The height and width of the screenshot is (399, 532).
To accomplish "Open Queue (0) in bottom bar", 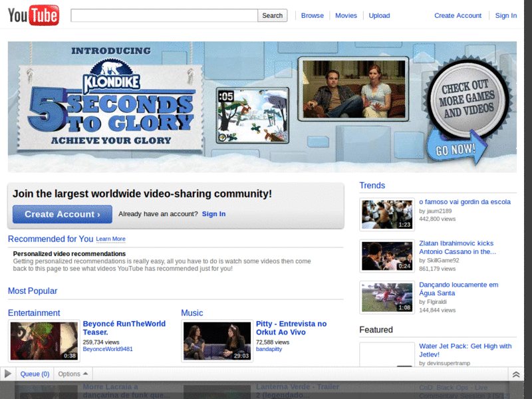I will pos(35,374).
